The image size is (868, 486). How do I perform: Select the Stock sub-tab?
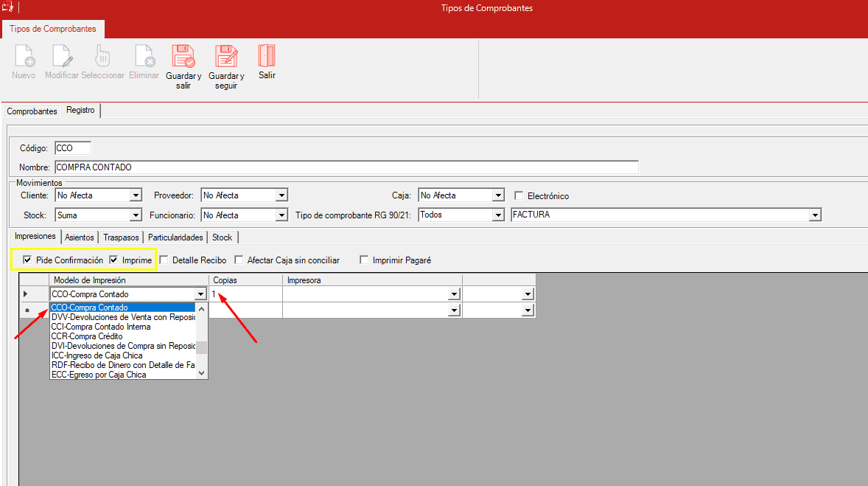222,237
